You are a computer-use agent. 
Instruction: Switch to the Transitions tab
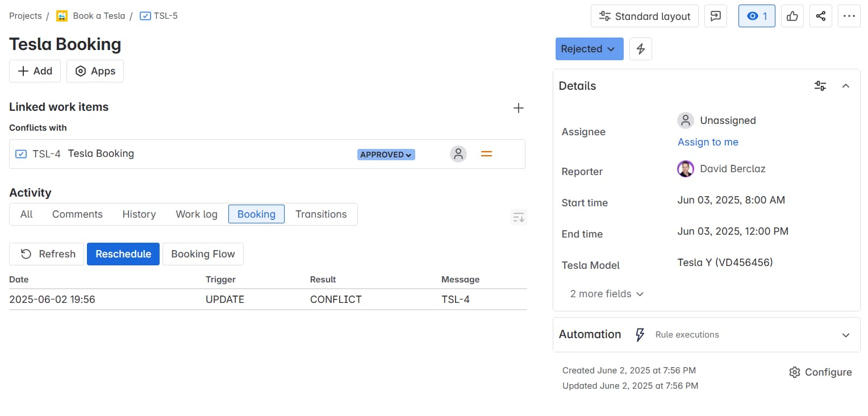click(x=321, y=214)
